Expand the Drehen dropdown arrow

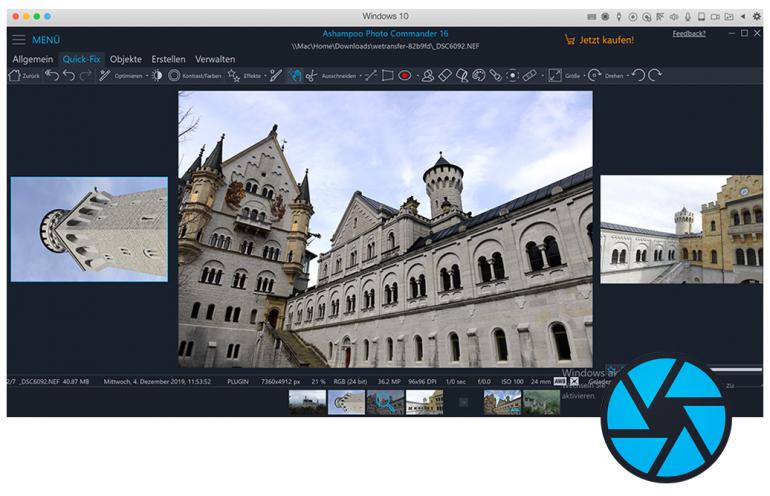(628, 76)
